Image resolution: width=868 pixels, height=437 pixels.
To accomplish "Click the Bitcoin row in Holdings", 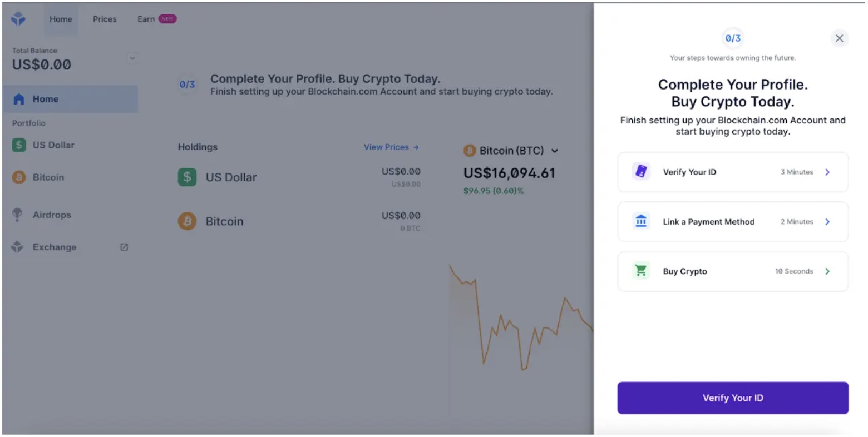I will [x=224, y=221].
